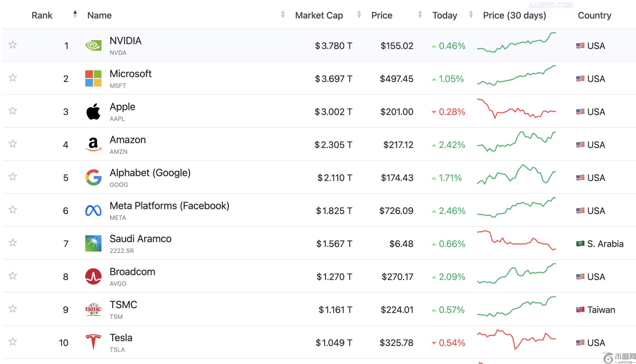Favorite NVIDIA with its star
The width and height of the screenshot is (636, 364).
pos(12,45)
